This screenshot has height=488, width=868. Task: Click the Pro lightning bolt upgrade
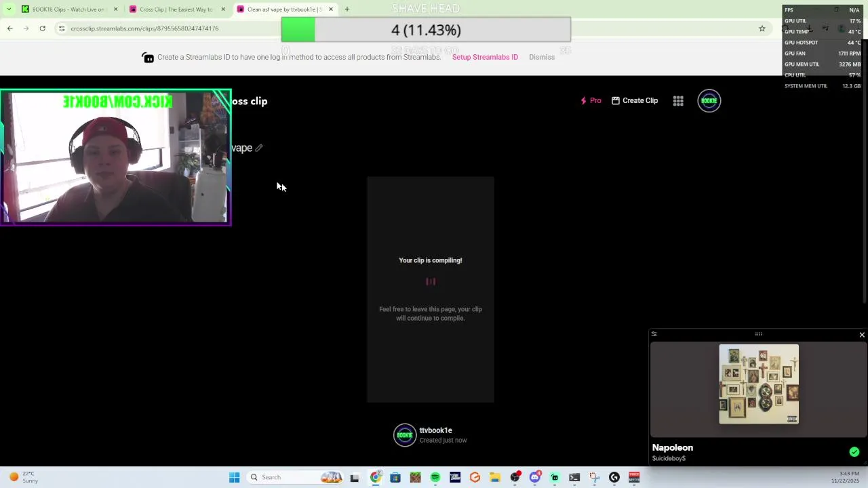[591, 100]
